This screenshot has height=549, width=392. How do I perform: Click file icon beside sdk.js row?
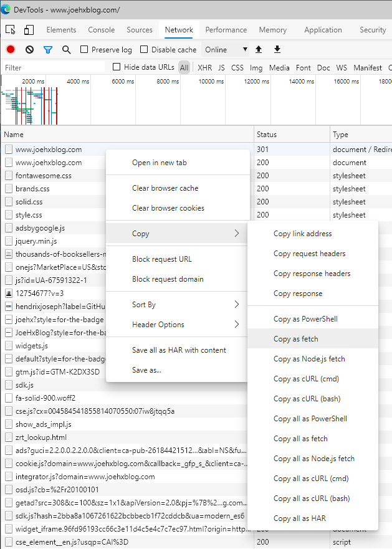pos(9,384)
